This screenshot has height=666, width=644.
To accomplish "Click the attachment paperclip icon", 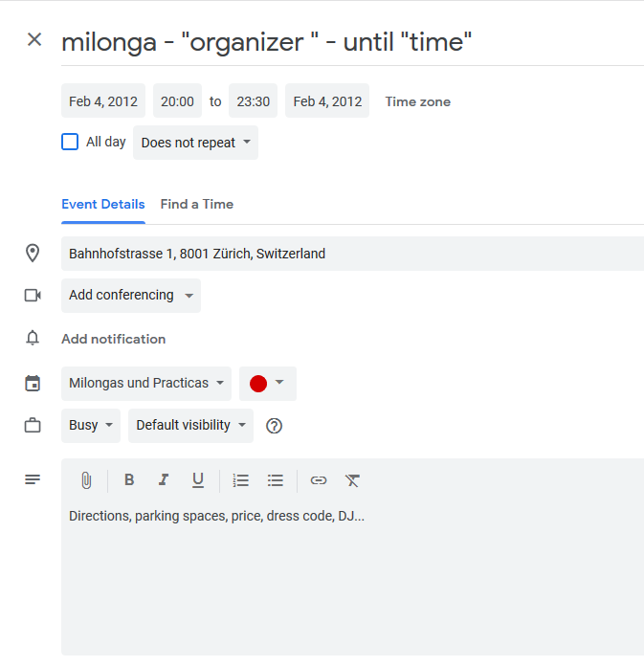I will [x=86, y=480].
